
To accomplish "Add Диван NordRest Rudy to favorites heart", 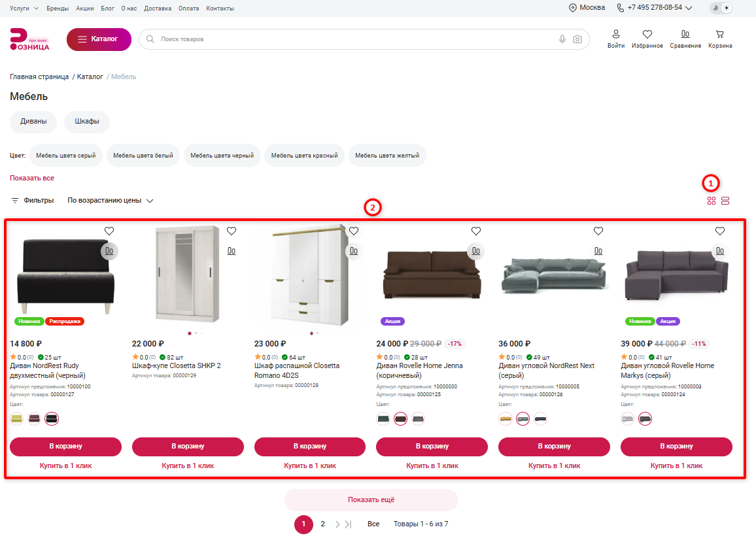I will [x=109, y=231].
